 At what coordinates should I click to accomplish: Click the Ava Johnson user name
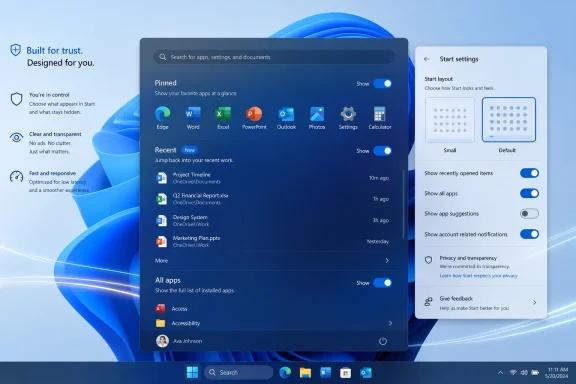click(187, 341)
